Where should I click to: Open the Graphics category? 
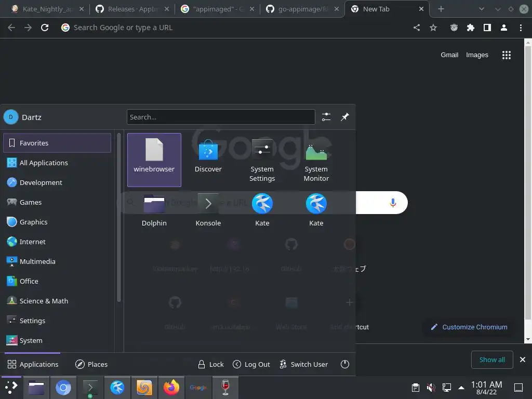57,222
